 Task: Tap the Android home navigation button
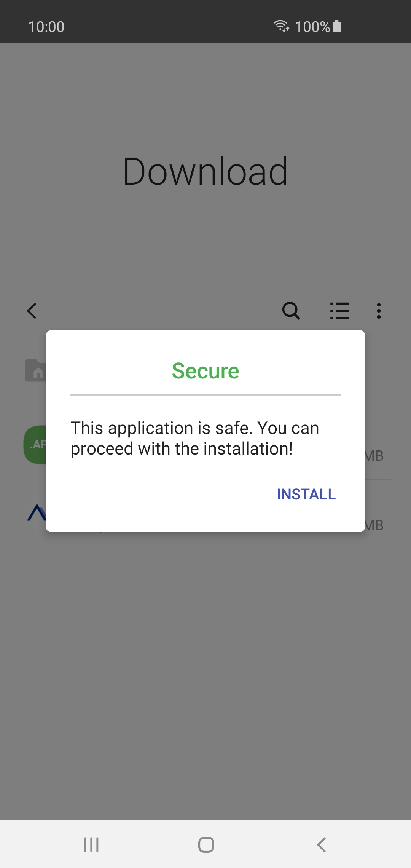coord(206,844)
